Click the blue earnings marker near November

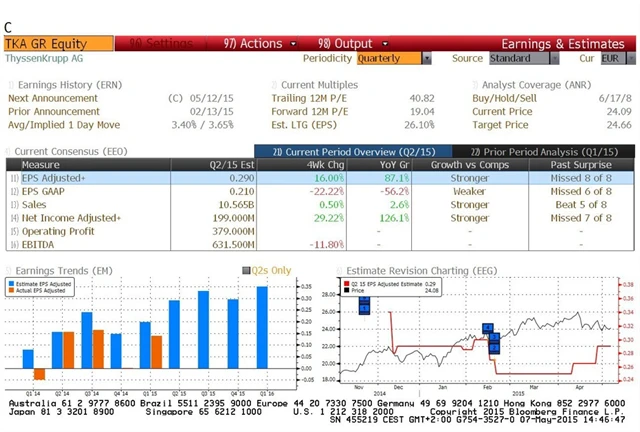[364, 304]
